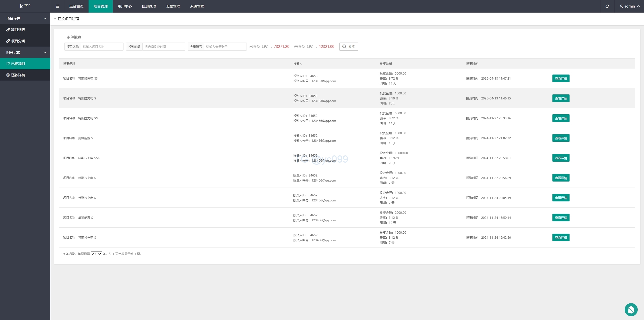Click the sidebar collapse hamburger icon

tap(57, 6)
